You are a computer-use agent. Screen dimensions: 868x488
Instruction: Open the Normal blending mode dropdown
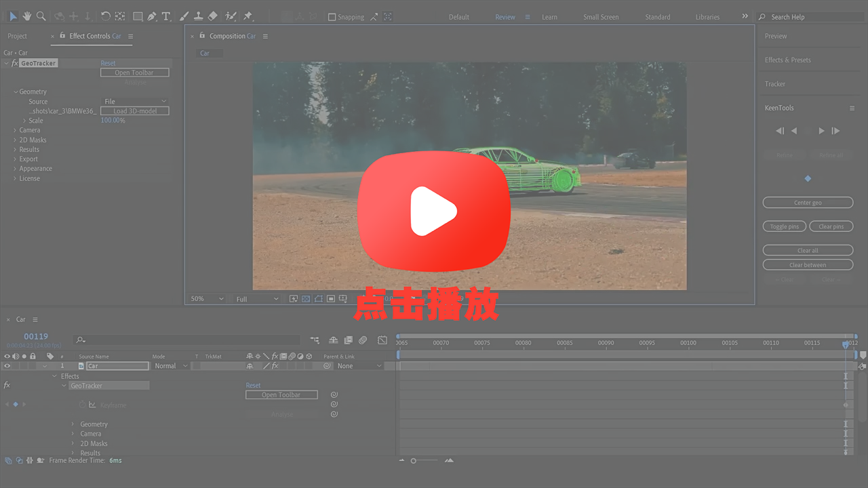171,366
